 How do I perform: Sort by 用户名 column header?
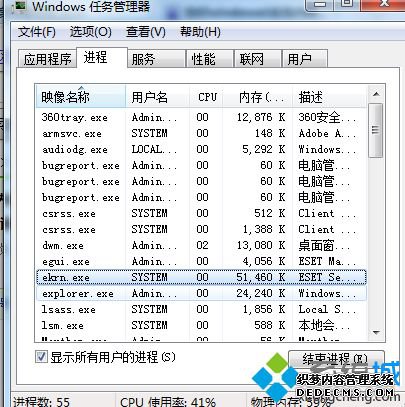click(x=157, y=97)
